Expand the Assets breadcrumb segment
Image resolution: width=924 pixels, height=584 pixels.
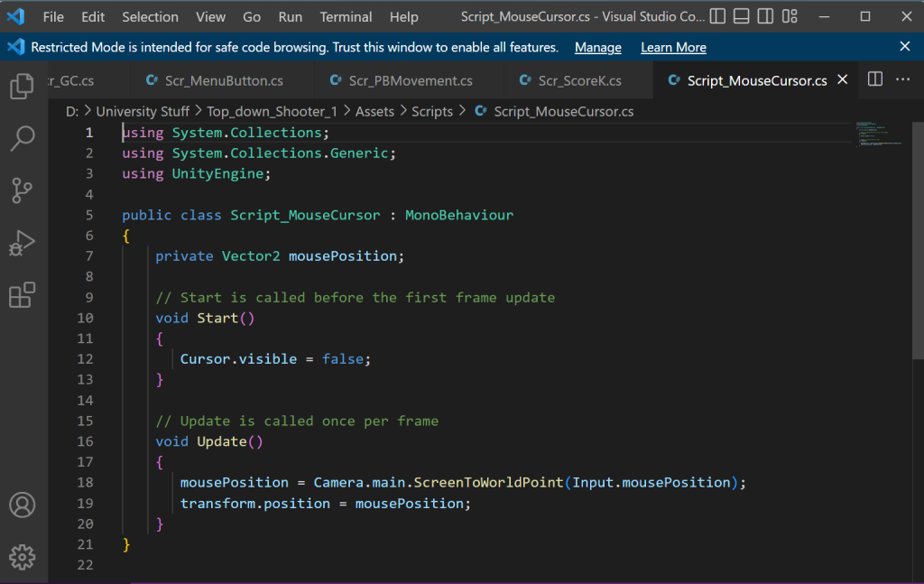tap(374, 111)
